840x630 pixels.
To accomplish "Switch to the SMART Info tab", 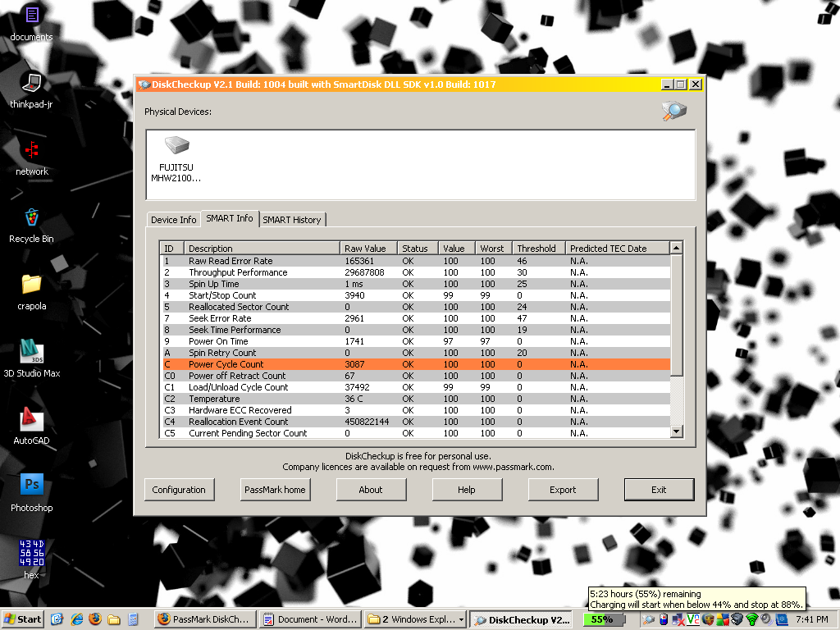I will coord(230,218).
